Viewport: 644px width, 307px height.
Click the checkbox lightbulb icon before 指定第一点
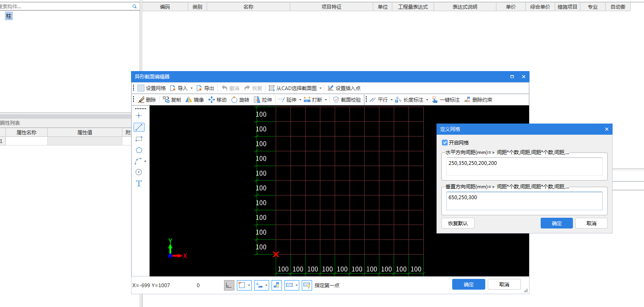(x=307, y=285)
